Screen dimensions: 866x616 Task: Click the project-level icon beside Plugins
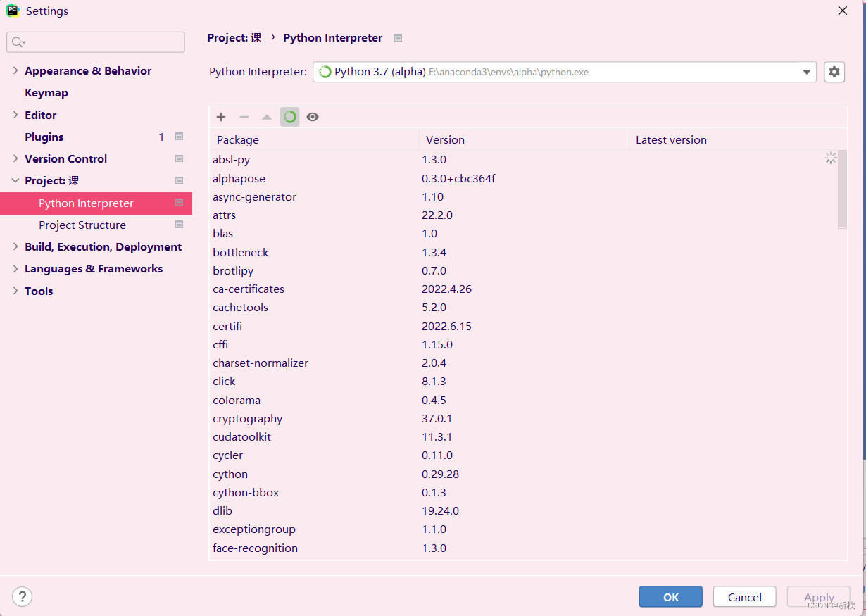click(x=179, y=137)
